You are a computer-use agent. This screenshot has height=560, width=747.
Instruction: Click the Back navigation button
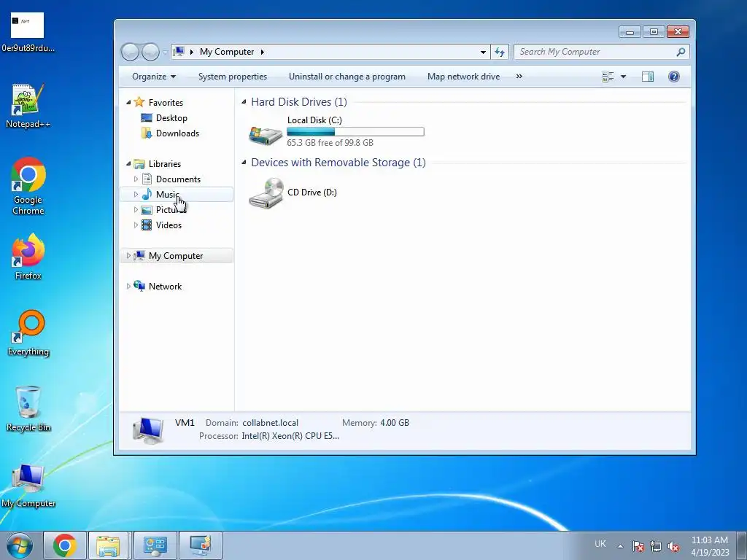coord(130,52)
